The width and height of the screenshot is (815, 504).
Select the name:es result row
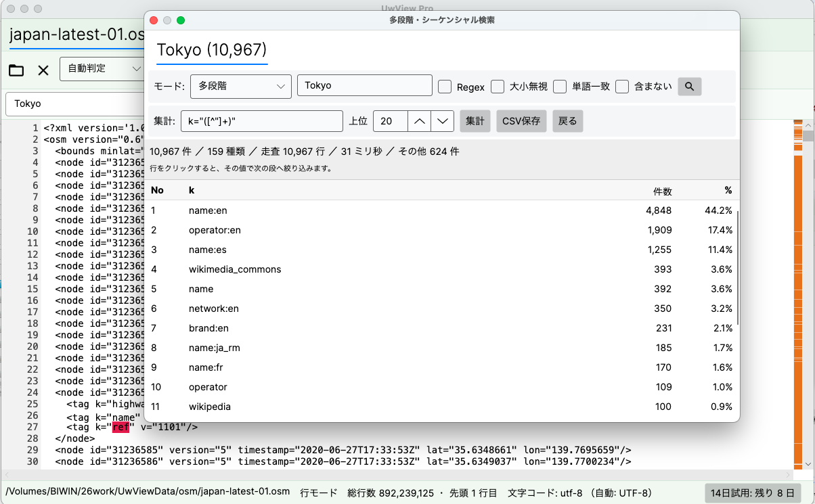441,250
